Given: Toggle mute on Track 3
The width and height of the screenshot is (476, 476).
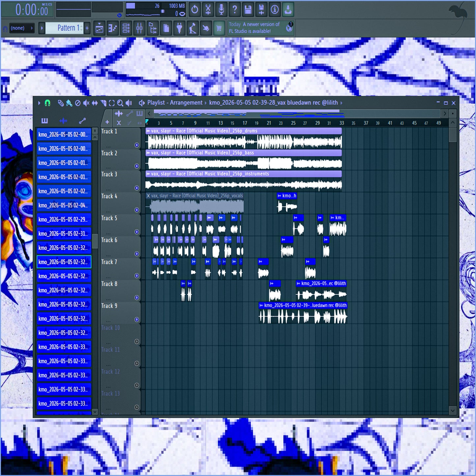Looking at the screenshot, I should tap(137, 188).
